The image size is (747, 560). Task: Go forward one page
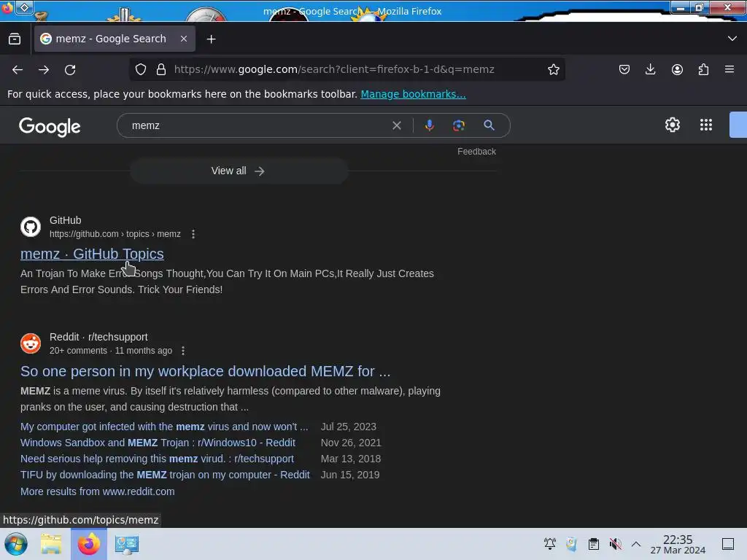44,69
